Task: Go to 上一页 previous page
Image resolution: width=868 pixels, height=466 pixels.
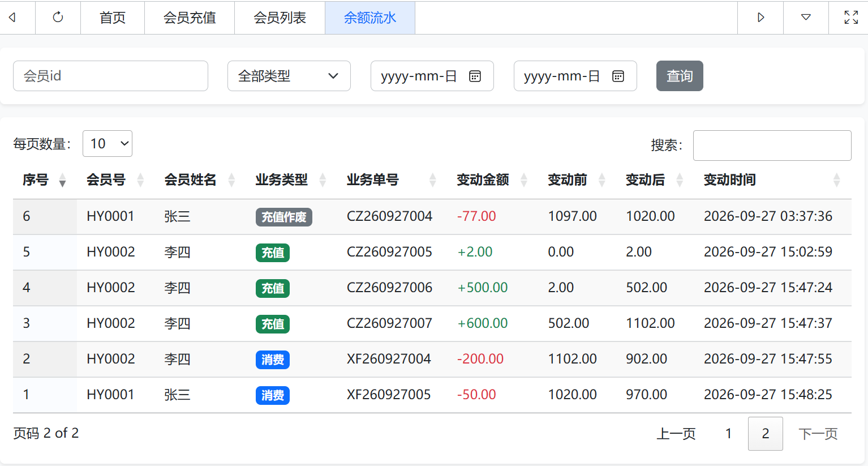Action: (x=676, y=434)
